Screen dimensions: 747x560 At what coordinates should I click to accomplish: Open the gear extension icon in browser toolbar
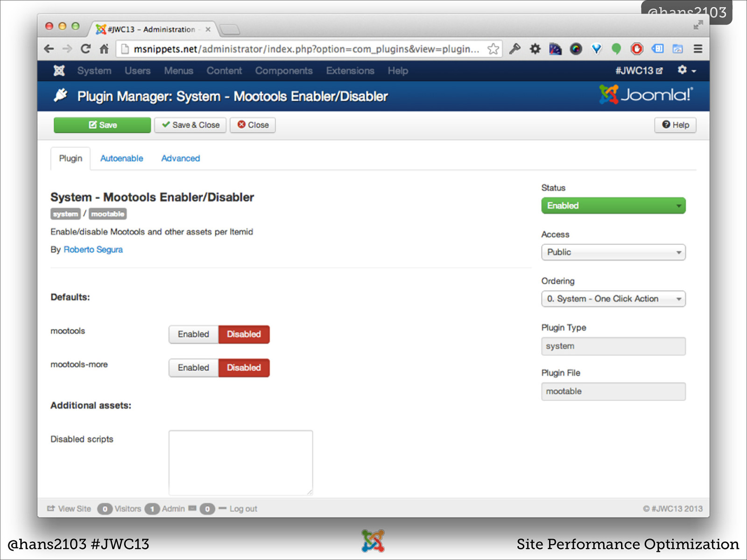point(535,49)
